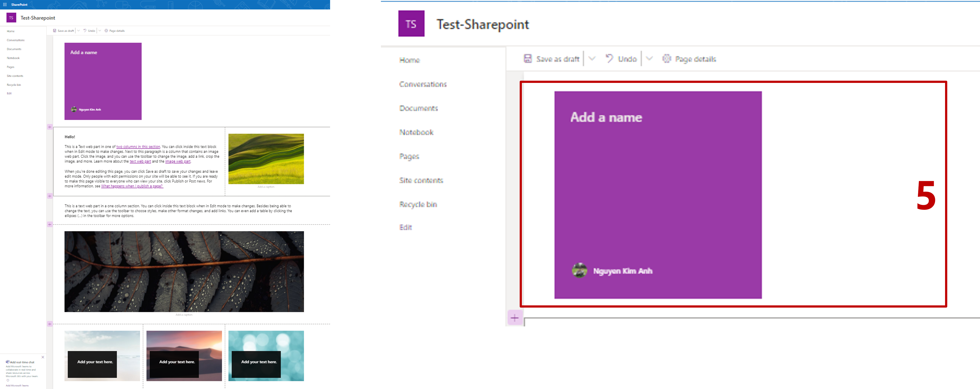The width and height of the screenshot is (980, 389).
Task: Open the app launcher waffle icon
Action: point(5,5)
